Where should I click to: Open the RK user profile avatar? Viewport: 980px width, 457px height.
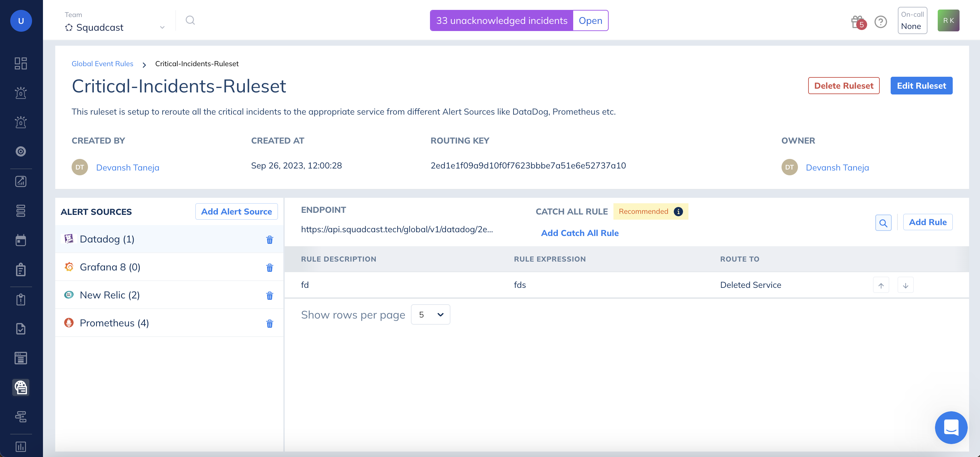948,20
